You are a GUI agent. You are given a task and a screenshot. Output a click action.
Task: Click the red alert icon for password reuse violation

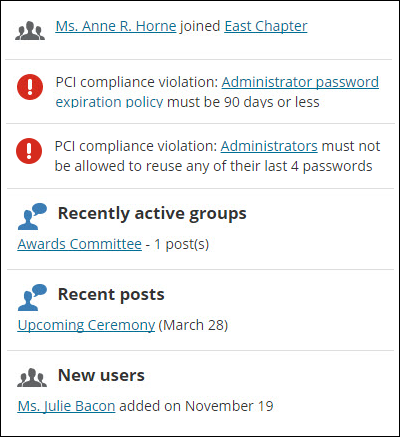coord(29,151)
